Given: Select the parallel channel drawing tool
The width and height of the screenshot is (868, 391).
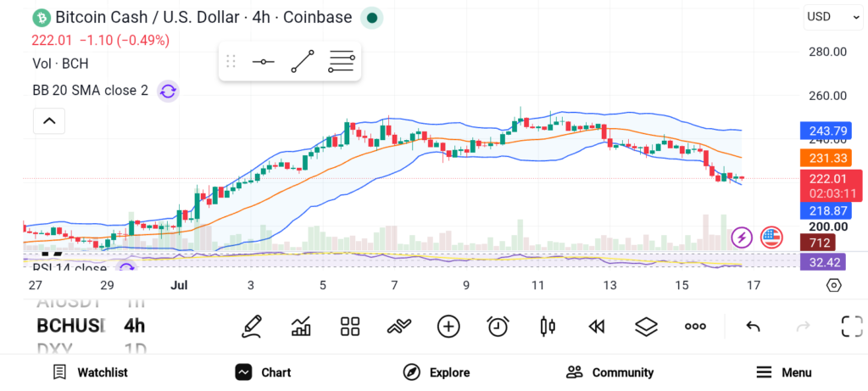Looking at the screenshot, I should pyautogui.click(x=342, y=61).
